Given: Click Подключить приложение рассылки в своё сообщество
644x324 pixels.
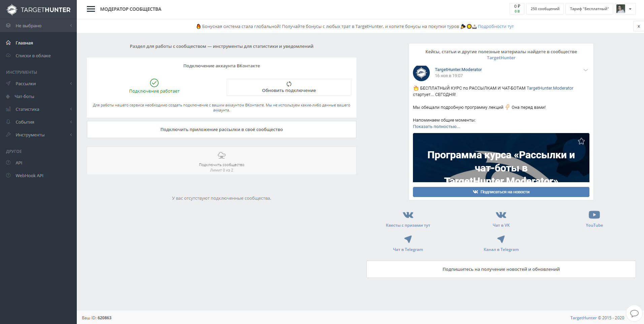Looking at the screenshot, I should (x=222, y=129).
